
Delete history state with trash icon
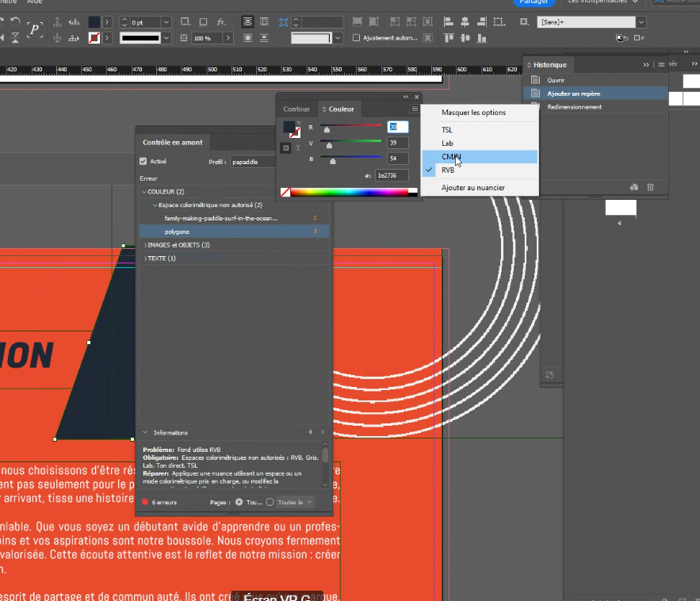(650, 187)
